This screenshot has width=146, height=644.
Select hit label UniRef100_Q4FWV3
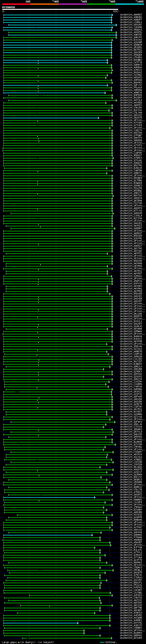tap(131, 422)
